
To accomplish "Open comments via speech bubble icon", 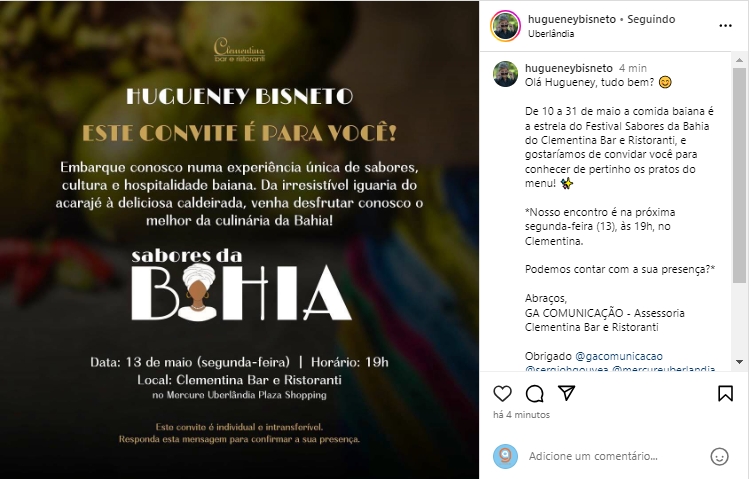I will pos(535,394).
